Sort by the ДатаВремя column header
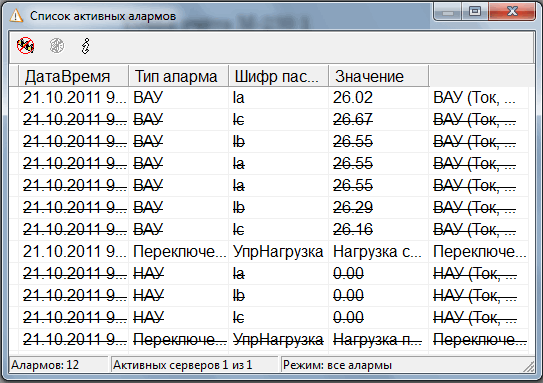The width and height of the screenshot is (543, 383). click(73, 76)
